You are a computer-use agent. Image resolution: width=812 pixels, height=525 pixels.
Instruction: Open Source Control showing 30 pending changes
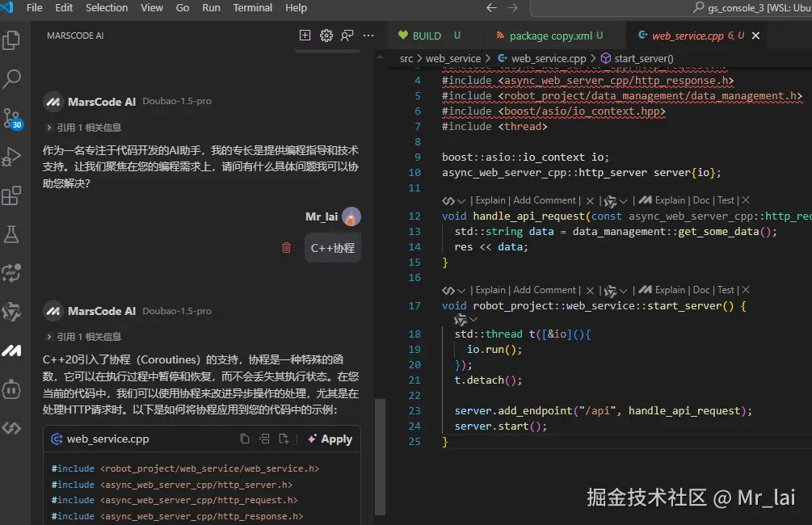tap(11, 117)
